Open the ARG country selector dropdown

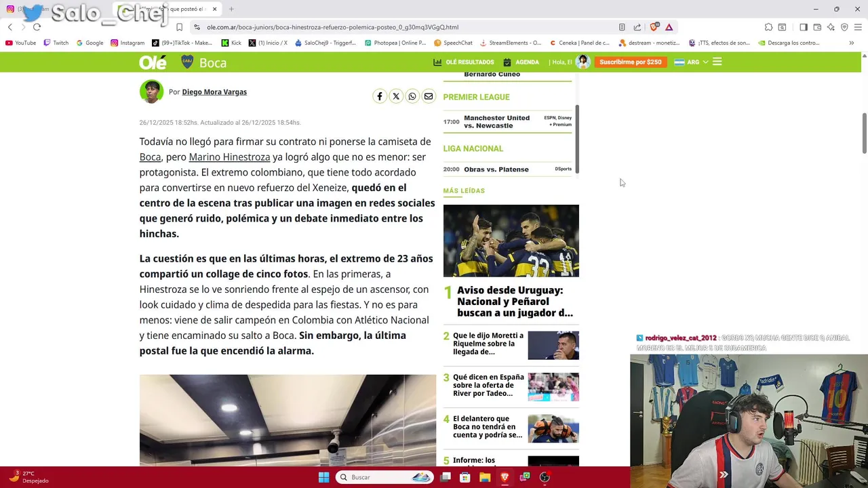coord(691,62)
